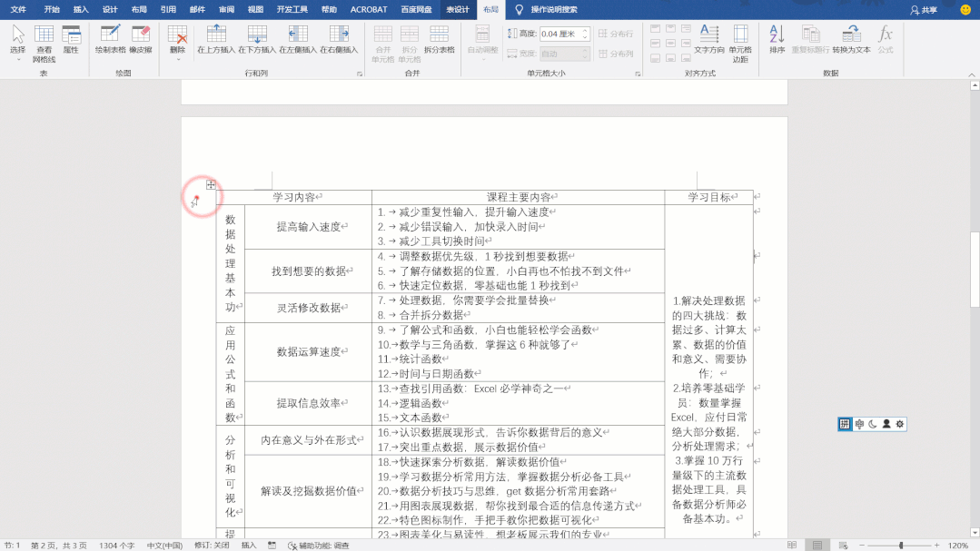Viewport: 980px width, 551px height.
Task: Decrease row height with down stepper arrow
Action: pos(585,37)
